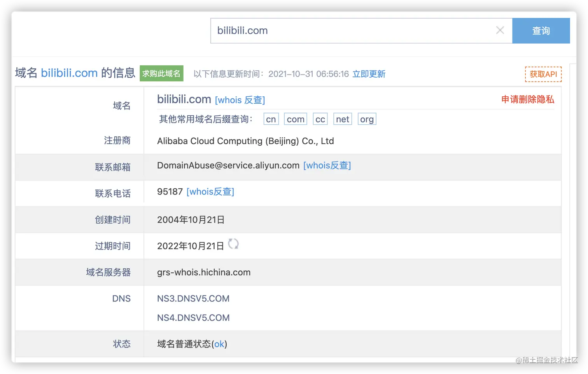Click the 联系电话 row label
Screen dimensions: 588x374
tap(113, 194)
